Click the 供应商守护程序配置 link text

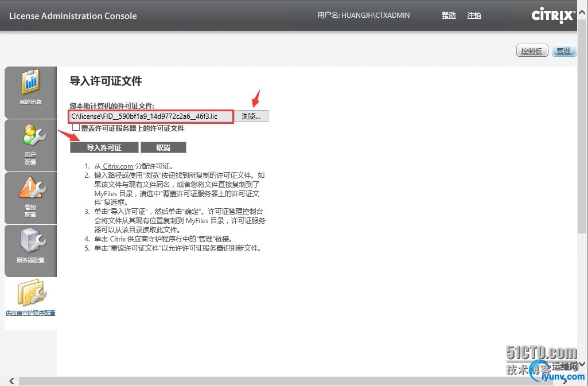pos(30,313)
